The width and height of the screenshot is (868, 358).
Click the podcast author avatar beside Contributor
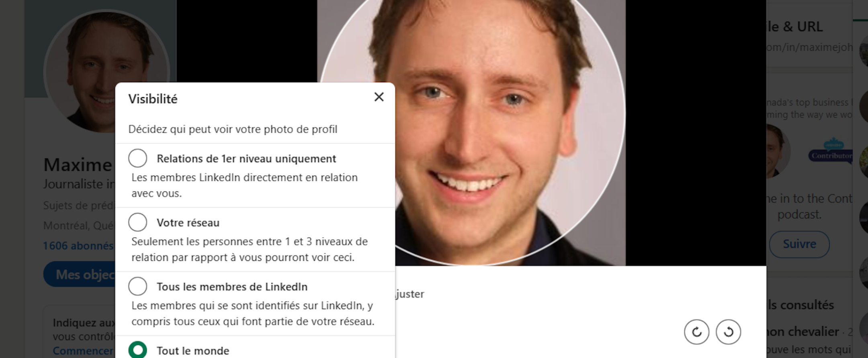point(777,151)
